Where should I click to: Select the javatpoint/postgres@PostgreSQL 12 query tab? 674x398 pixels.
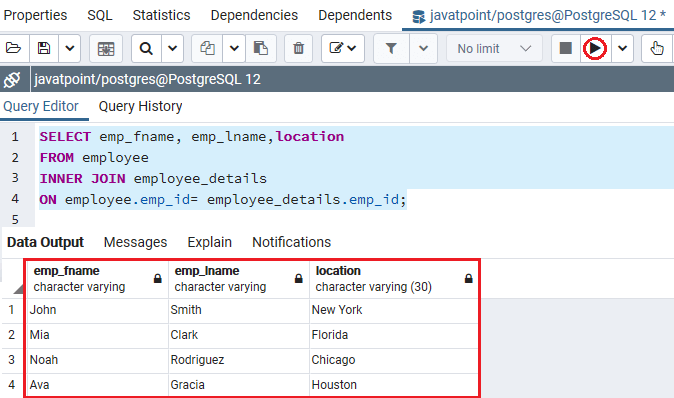tap(539, 15)
